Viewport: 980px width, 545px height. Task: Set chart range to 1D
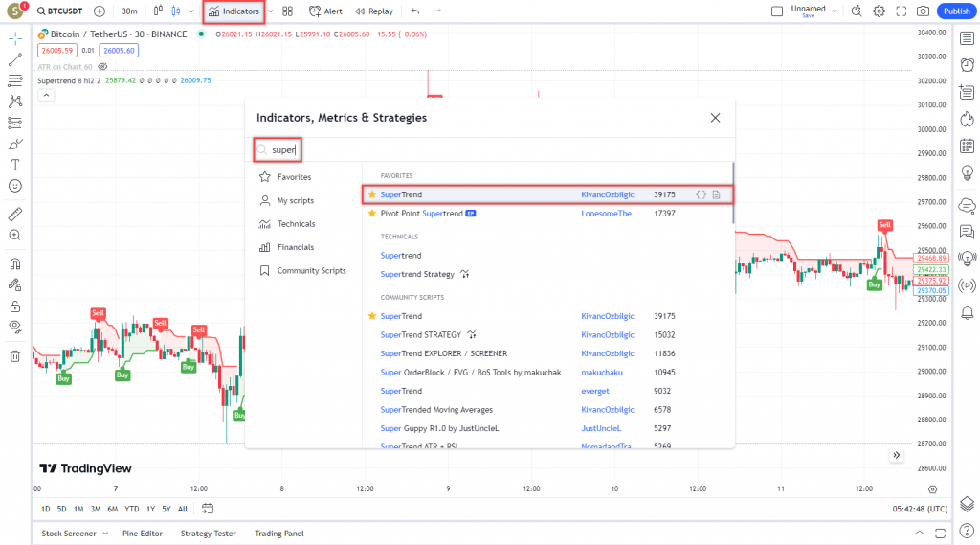coord(46,509)
